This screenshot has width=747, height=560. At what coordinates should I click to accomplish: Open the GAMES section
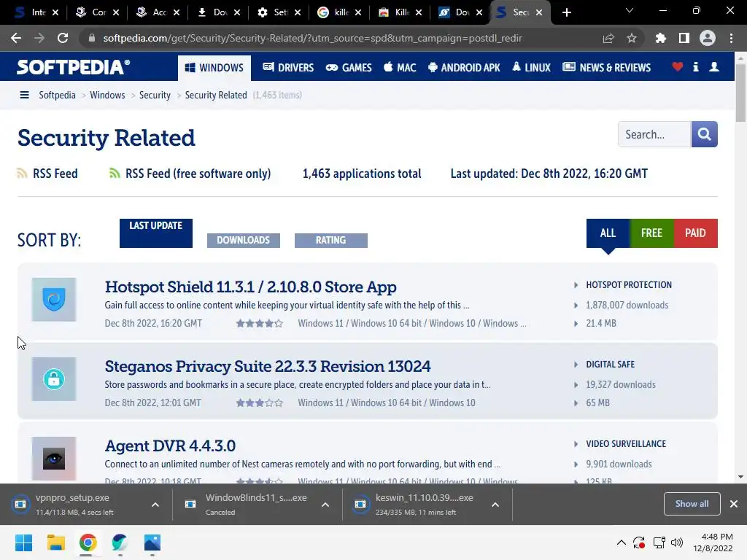tap(349, 68)
